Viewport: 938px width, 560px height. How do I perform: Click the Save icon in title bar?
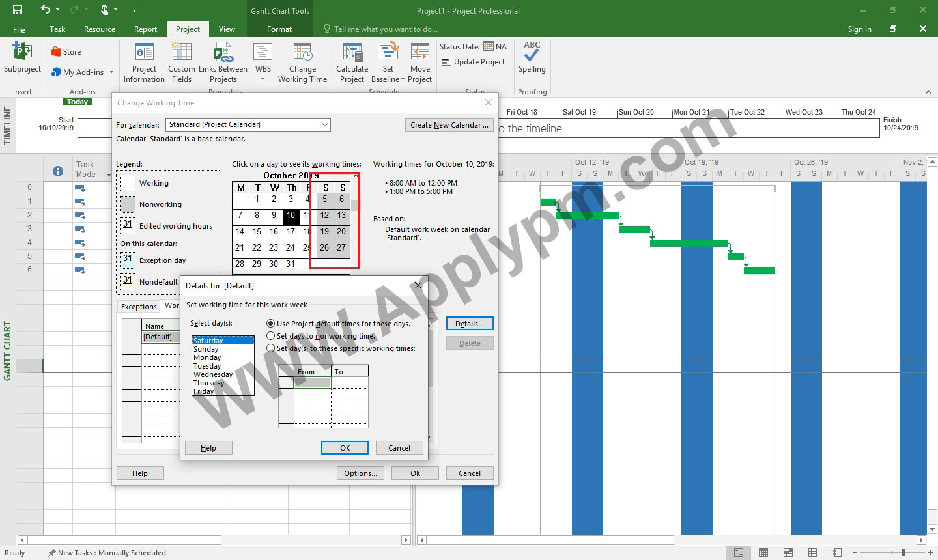point(18,10)
